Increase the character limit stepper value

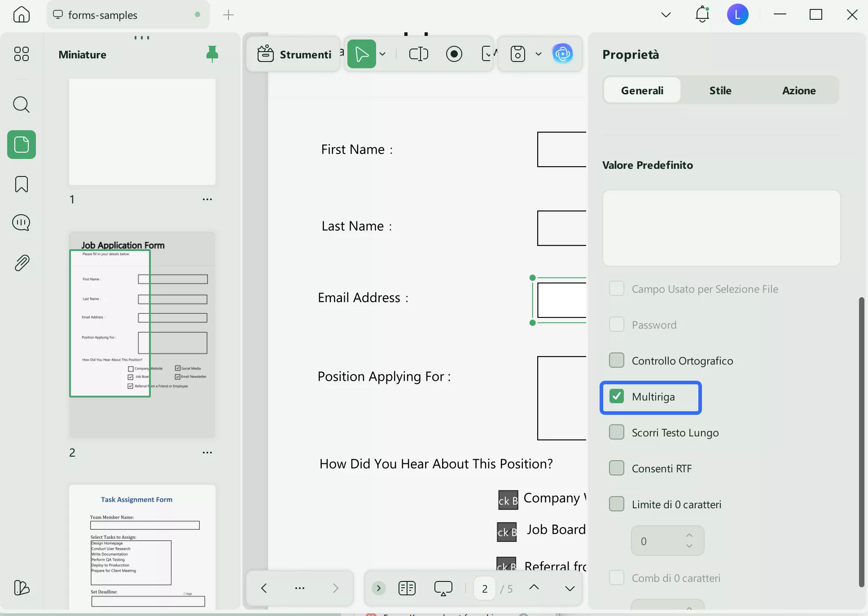689,535
